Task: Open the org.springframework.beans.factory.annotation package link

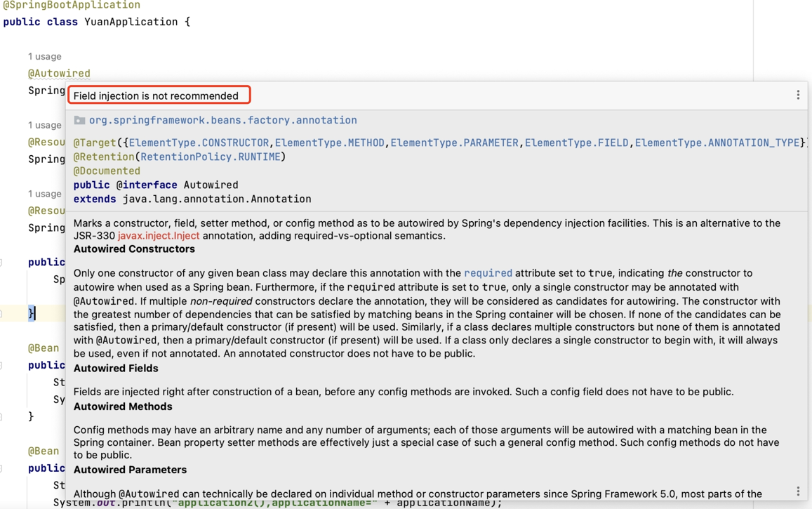Action: coord(222,120)
